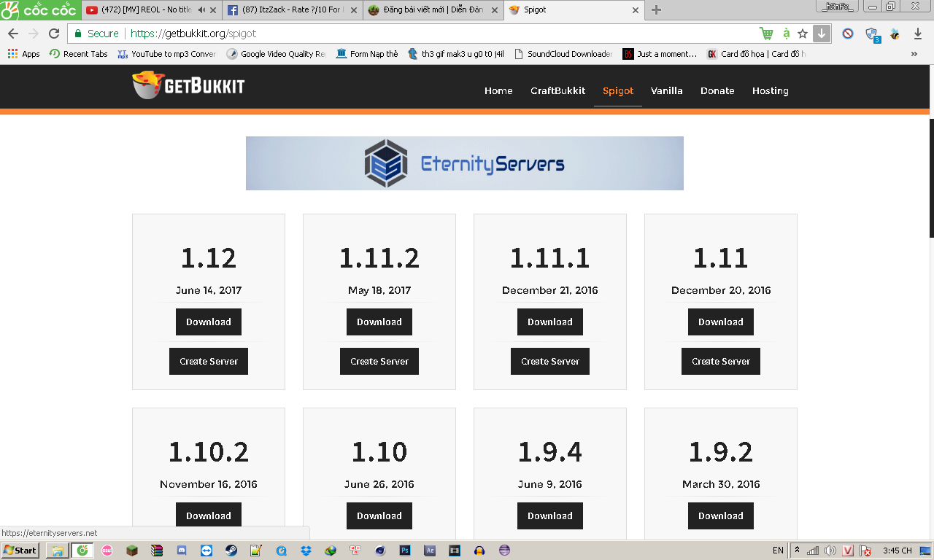This screenshot has width=934, height=560.
Task: Switch to the ItzZack Facebook tab
Action: tap(292, 10)
